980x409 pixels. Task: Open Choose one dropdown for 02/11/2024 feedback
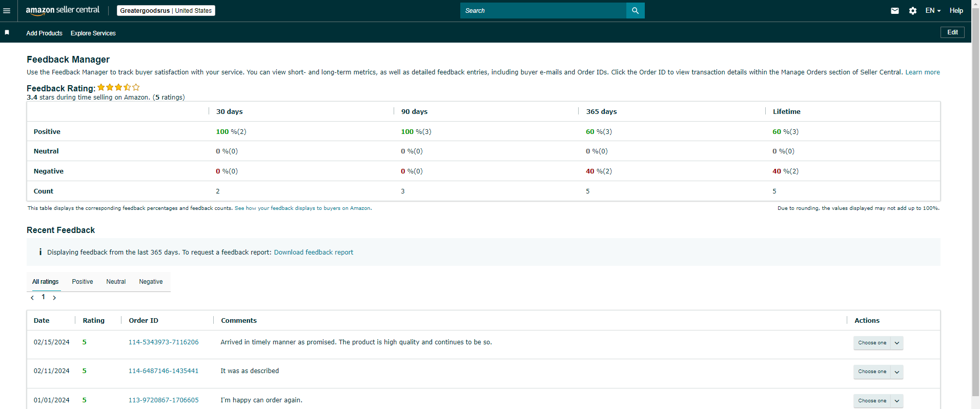click(x=878, y=372)
